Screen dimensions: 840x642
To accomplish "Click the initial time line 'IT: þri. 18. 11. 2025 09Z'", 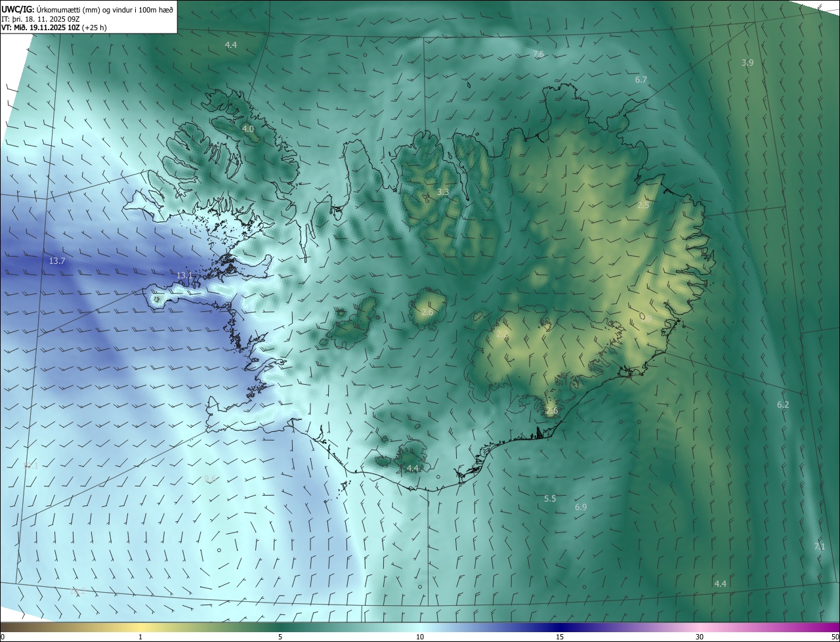I will [41, 18].
